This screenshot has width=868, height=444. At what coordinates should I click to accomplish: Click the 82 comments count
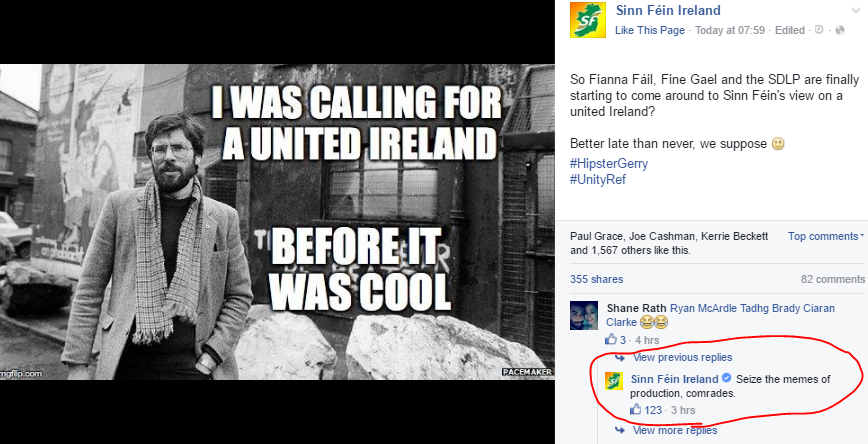tap(833, 280)
